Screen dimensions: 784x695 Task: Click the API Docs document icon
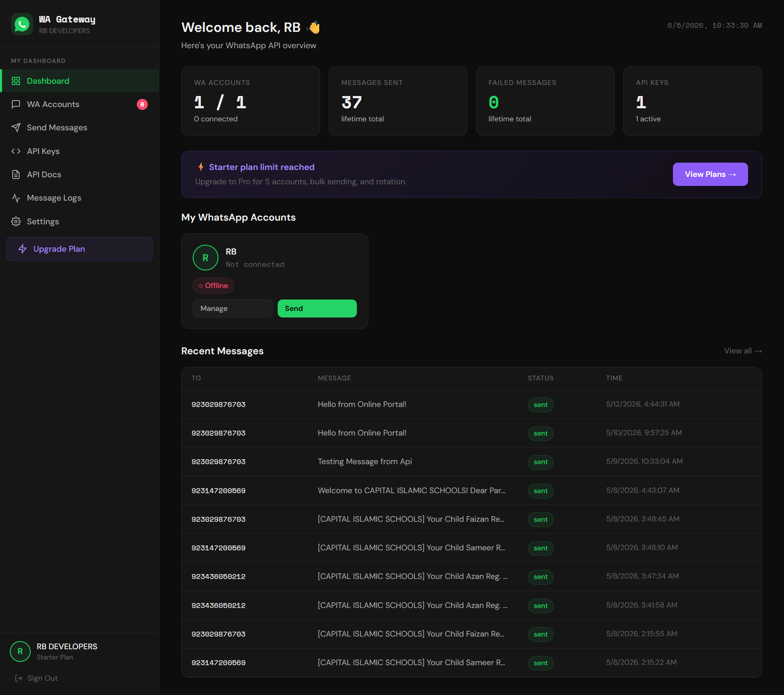pos(16,174)
